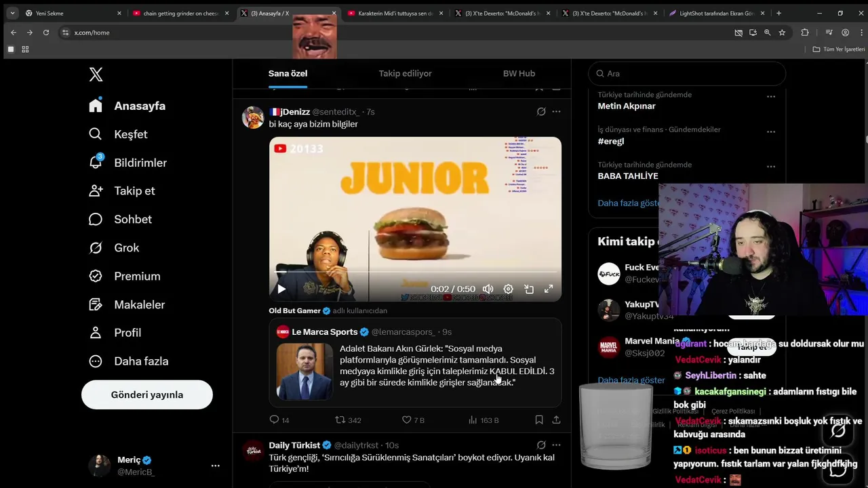The image size is (868, 488).
Task: Open the Takip et page
Action: (x=122, y=191)
